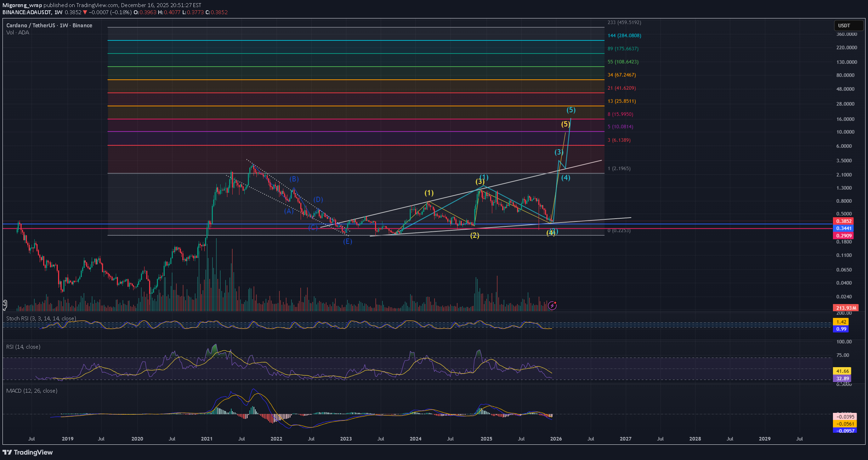
Task: Click the red price-down triangle in header
Action: pyautogui.click(x=85, y=12)
